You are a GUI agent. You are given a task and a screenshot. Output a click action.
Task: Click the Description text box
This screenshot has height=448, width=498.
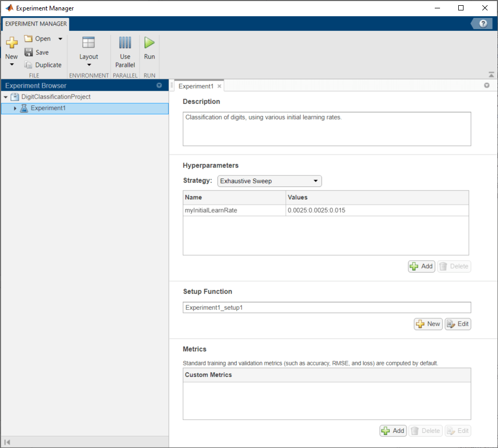(327, 129)
